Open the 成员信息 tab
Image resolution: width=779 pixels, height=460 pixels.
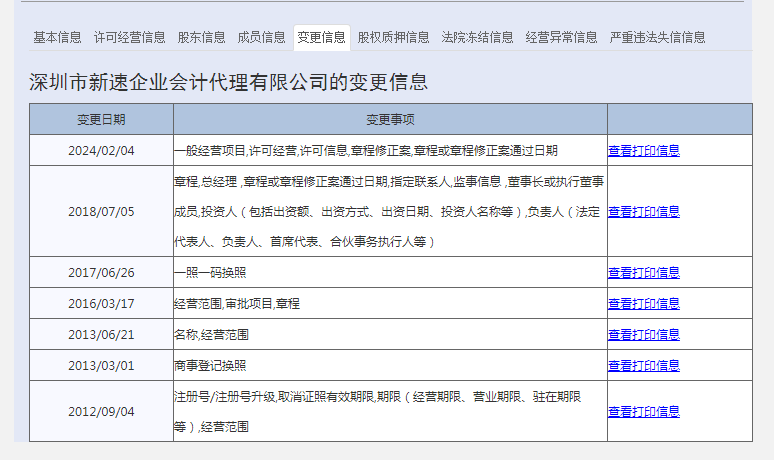262,37
